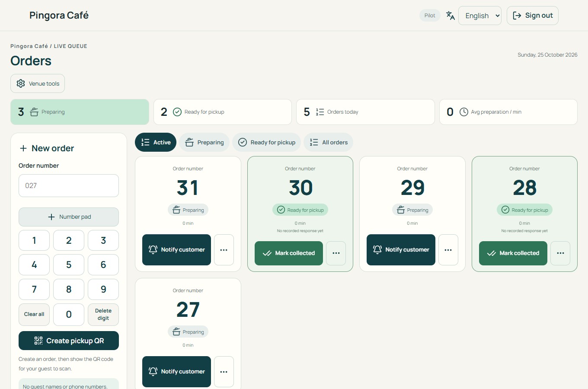Viewport: 588px width, 389px height.
Task: Click the Pingora Café logo title
Action: coord(59,16)
